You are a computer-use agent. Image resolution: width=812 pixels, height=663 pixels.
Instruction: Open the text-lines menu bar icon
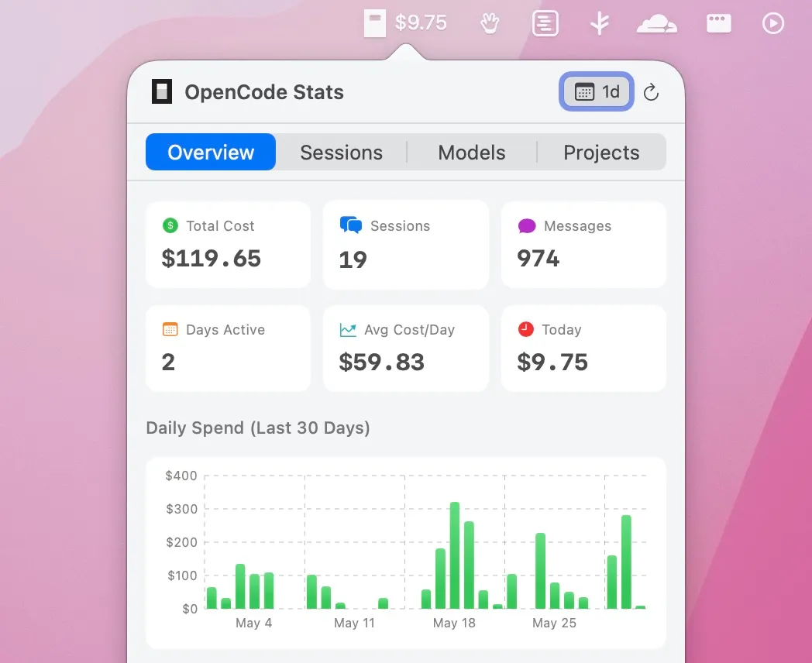(x=545, y=23)
